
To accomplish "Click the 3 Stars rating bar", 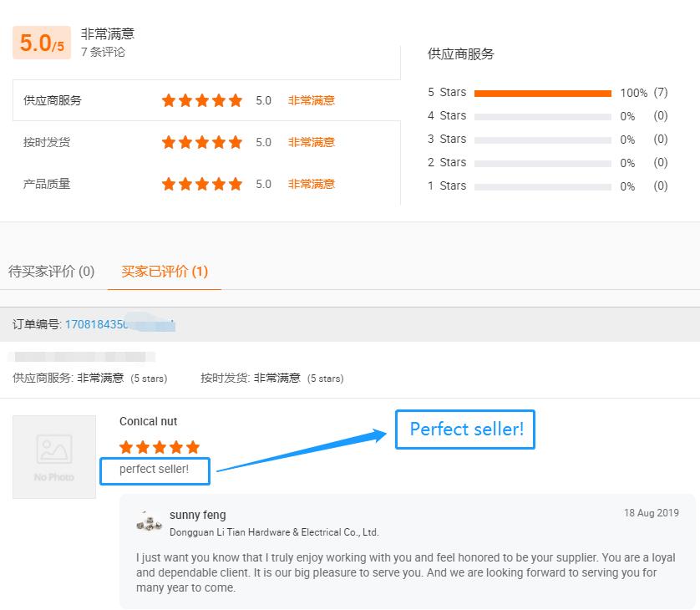I will [x=543, y=140].
